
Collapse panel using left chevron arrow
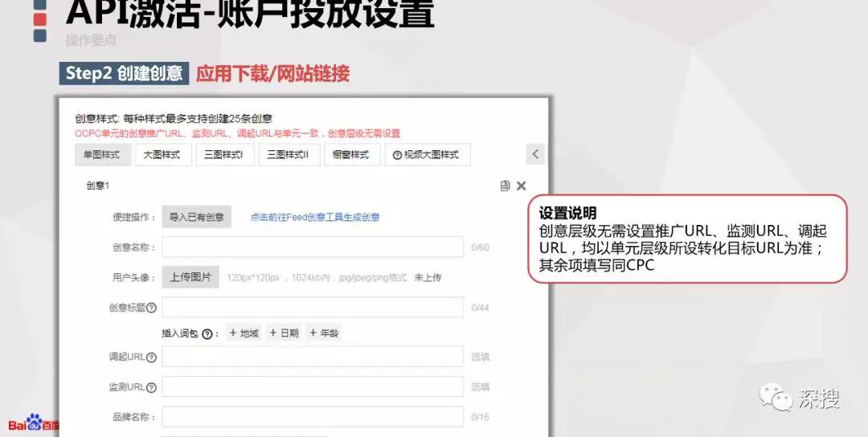tap(535, 154)
